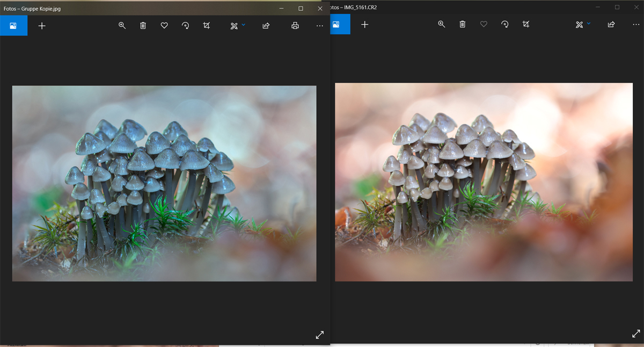Favorite IMG_5161.CR2 with the heart icon
The height and width of the screenshot is (347, 644).
click(484, 24)
